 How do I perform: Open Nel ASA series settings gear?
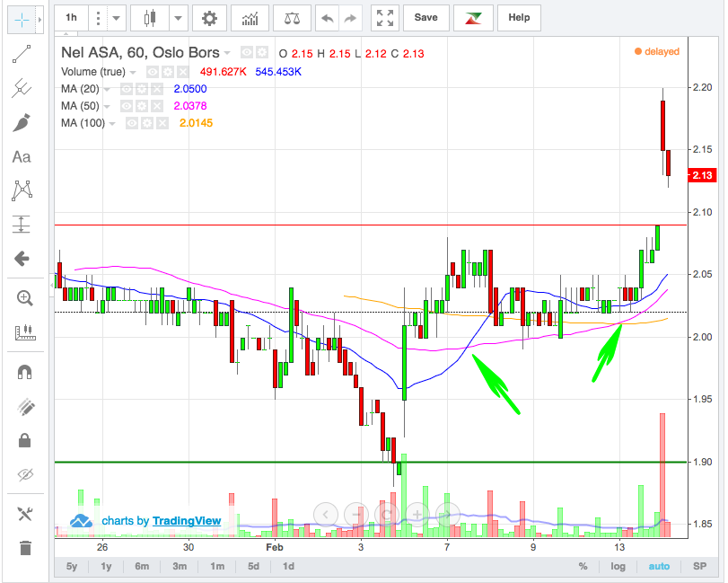pyautogui.click(x=262, y=52)
